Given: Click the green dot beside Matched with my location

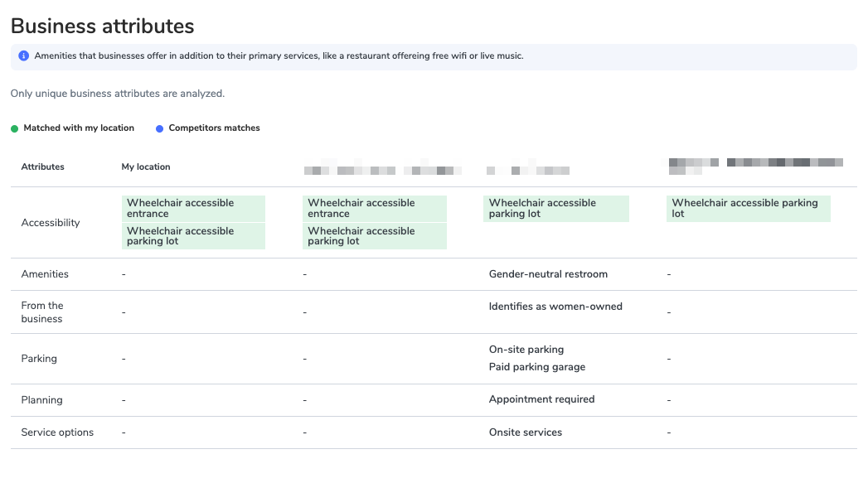Looking at the screenshot, I should (14, 128).
